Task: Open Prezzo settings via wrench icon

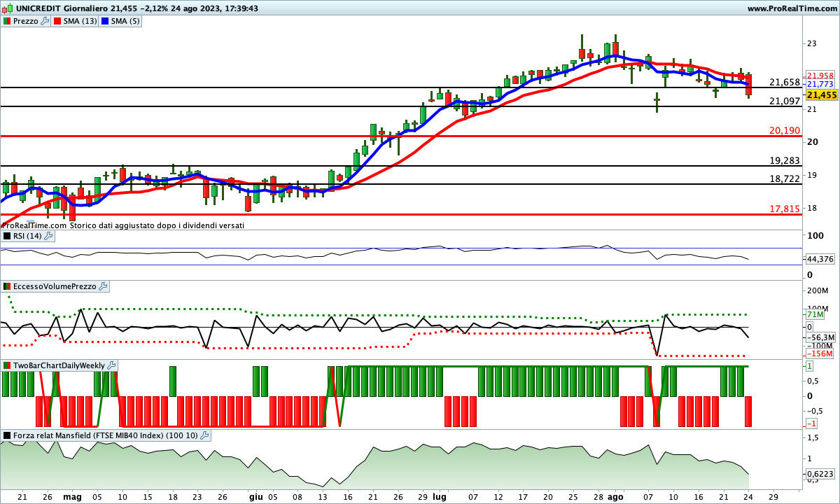Action: [x=45, y=21]
